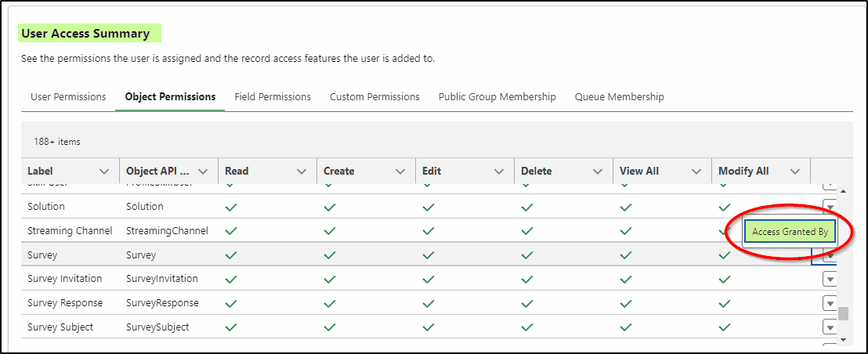Click the scrollbar up arrow

tap(843, 191)
